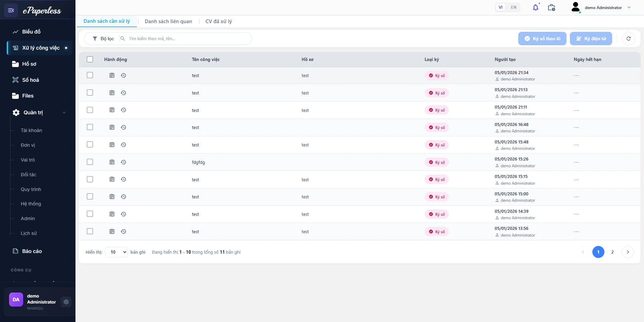Tick checkbox for the 21:11 row
The width and height of the screenshot is (644, 322).
[90, 110]
